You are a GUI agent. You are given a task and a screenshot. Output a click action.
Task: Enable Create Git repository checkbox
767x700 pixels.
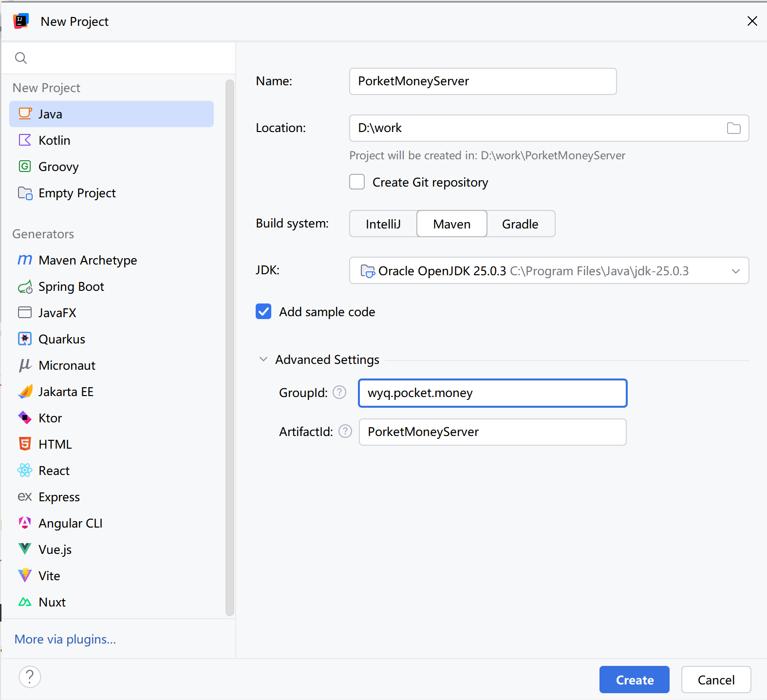[x=357, y=182]
